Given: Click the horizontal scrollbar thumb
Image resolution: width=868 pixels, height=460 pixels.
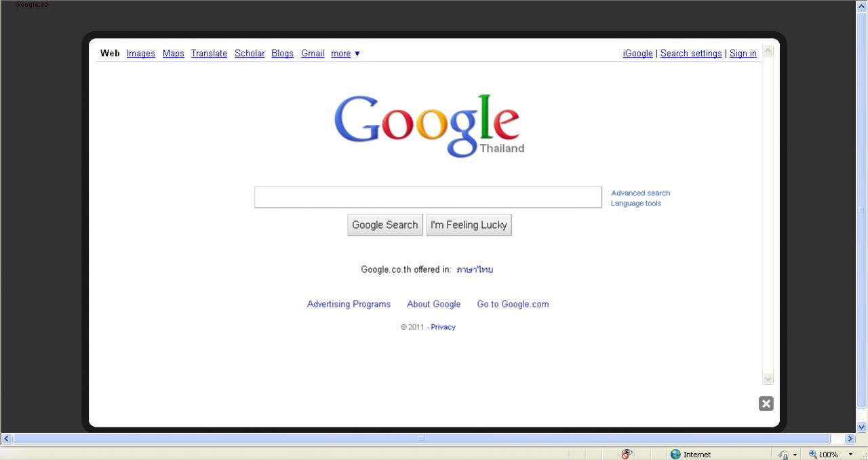Looking at the screenshot, I should tap(422, 439).
